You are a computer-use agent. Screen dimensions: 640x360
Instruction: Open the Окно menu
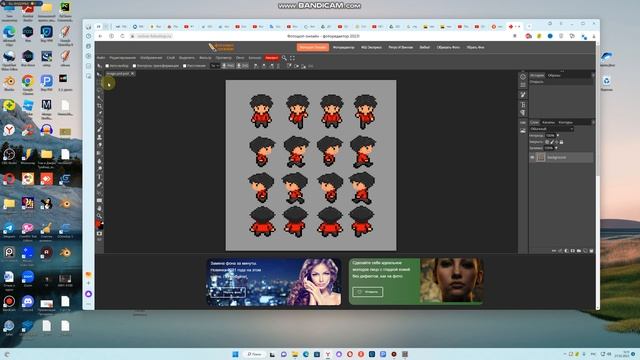240,58
